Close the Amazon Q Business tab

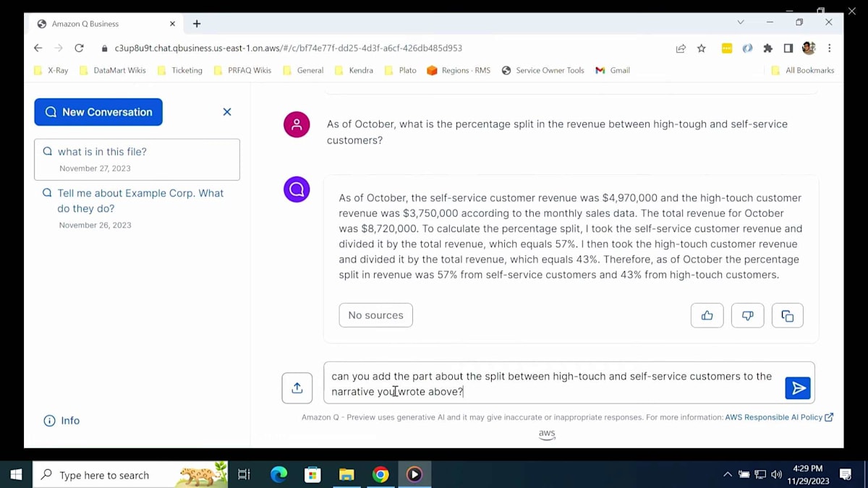tap(172, 24)
